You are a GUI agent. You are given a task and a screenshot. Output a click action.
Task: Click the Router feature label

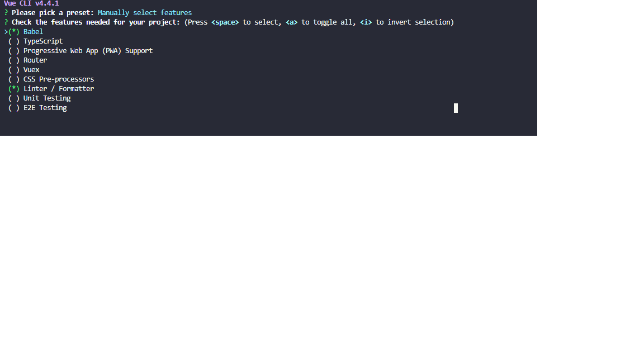tap(35, 60)
